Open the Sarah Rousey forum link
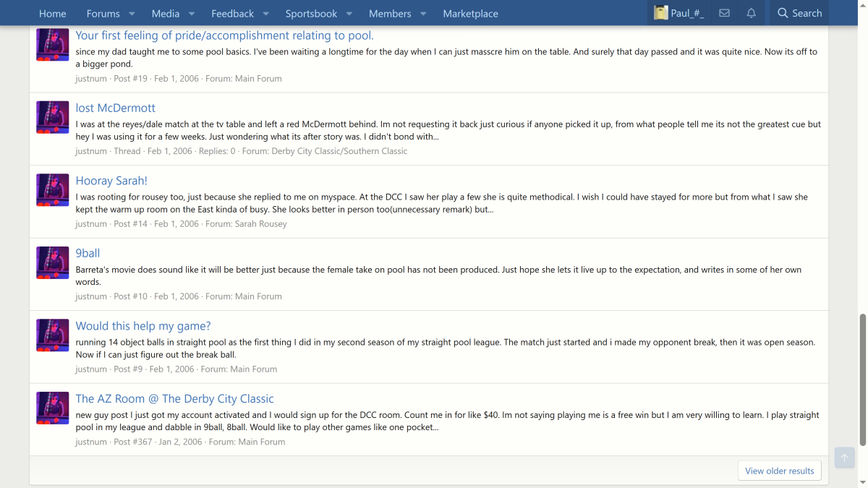The width and height of the screenshot is (868, 488). pos(260,224)
